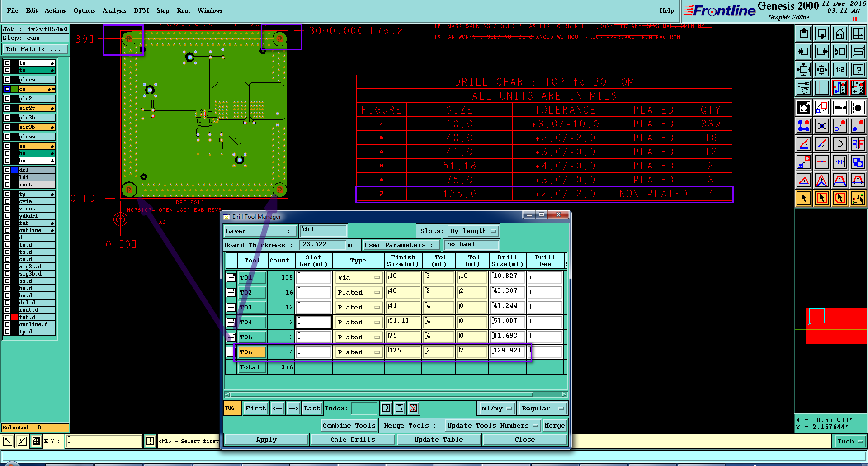
Task: Open the Actions menu
Action: pos(55,10)
